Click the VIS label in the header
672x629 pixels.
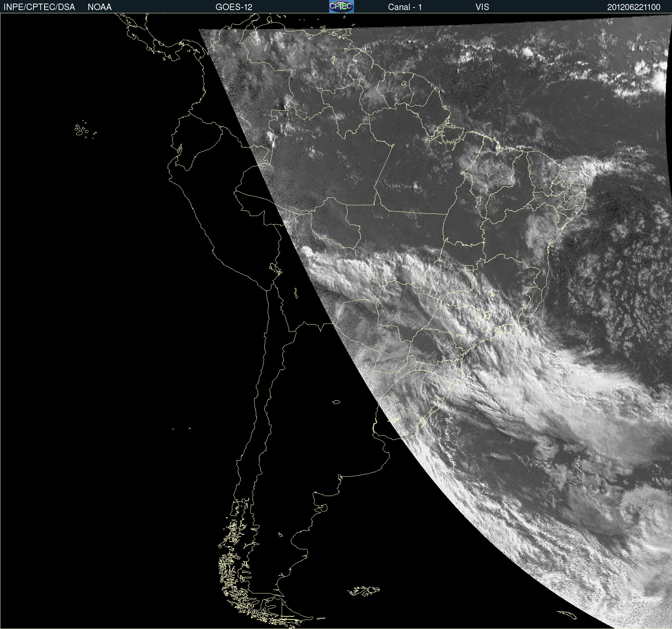pyautogui.click(x=482, y=7)
